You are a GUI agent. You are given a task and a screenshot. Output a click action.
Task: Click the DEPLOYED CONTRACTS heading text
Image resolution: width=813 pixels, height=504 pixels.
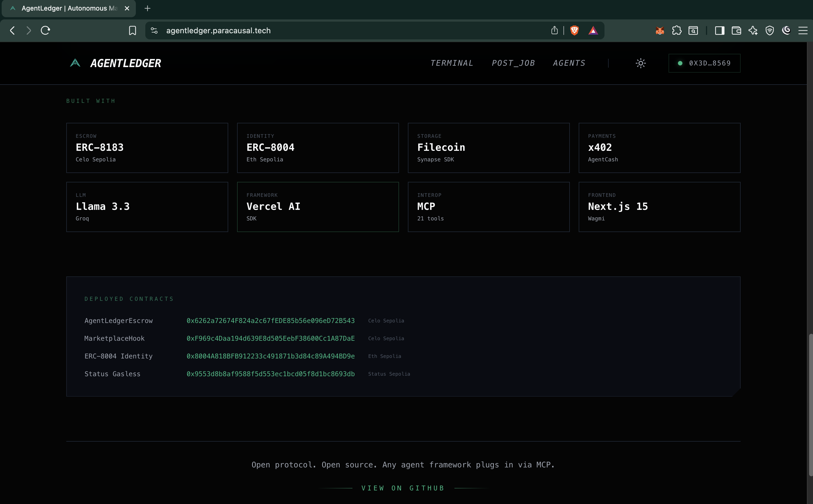pos(129,299)
